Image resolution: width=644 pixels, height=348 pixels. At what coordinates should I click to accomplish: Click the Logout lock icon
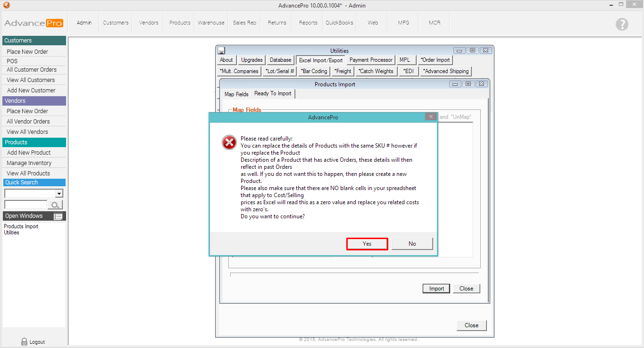[x=24, y=341]
